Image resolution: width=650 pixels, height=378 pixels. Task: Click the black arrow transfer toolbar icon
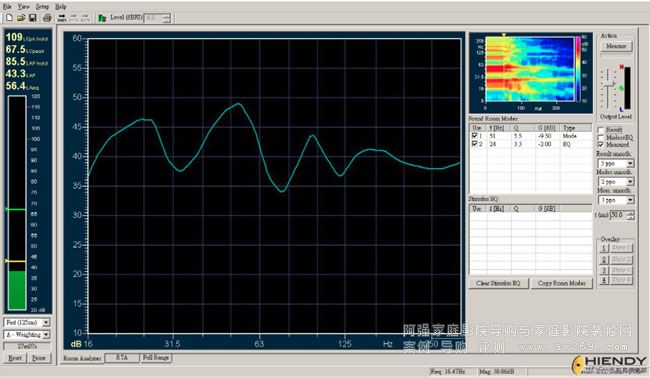click(x=62, y=18)
